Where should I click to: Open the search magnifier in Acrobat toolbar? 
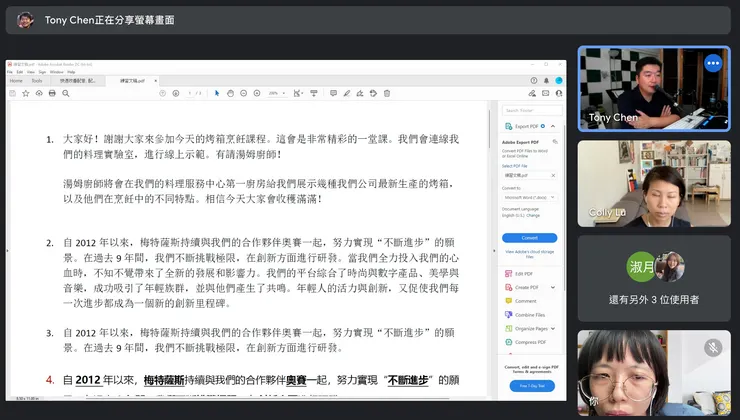(x=66, y=93)
